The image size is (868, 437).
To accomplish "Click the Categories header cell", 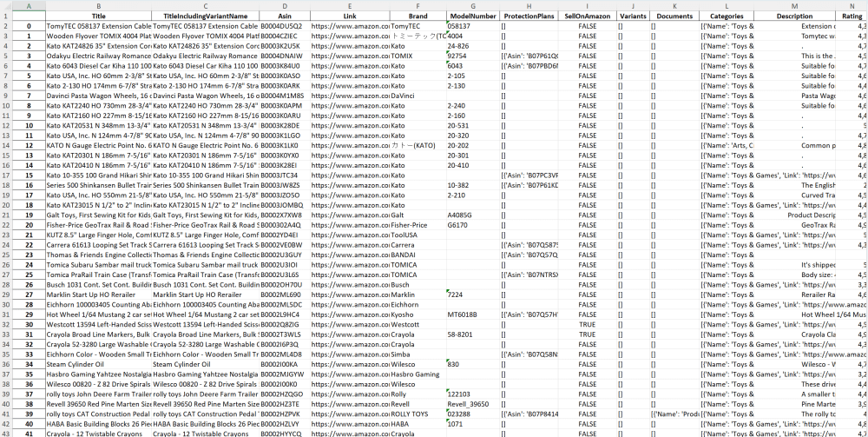I will click(x=727, y=16).
